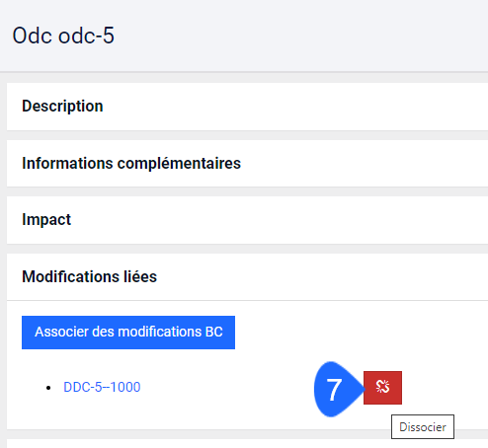This screenshot has width=488, height=448.
Task: Click the Informations complémentaires heading text
Action: 131,163
